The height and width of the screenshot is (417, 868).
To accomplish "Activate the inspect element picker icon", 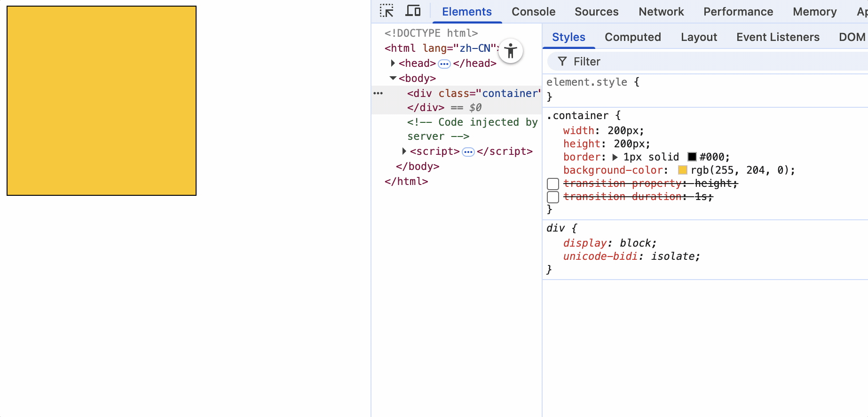I will (x=387, y=11).
